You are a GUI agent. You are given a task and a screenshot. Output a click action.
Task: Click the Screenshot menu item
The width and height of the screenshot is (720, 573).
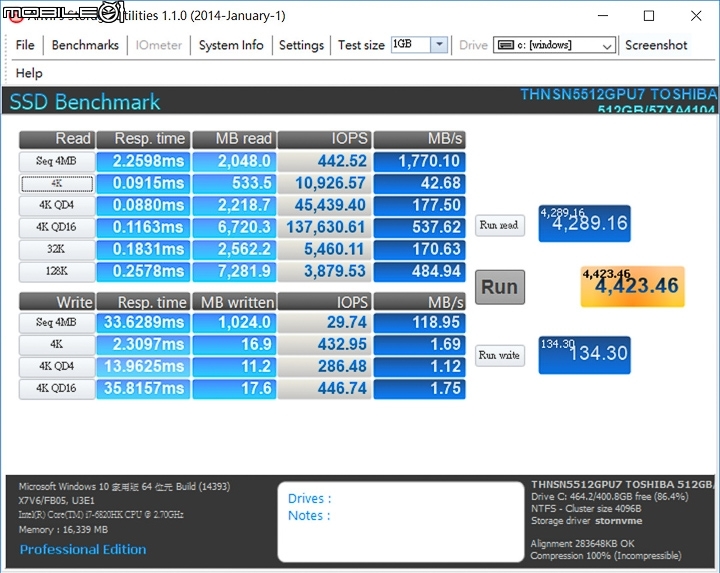656,45
